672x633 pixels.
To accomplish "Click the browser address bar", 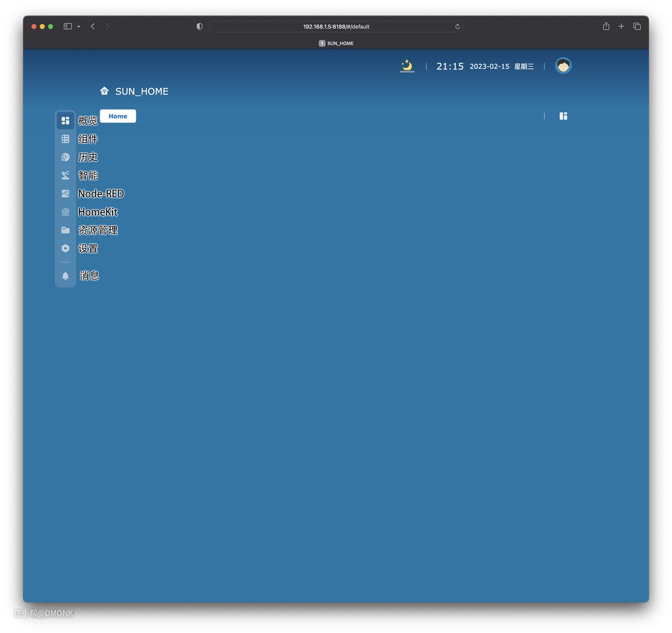I will 336,27.
